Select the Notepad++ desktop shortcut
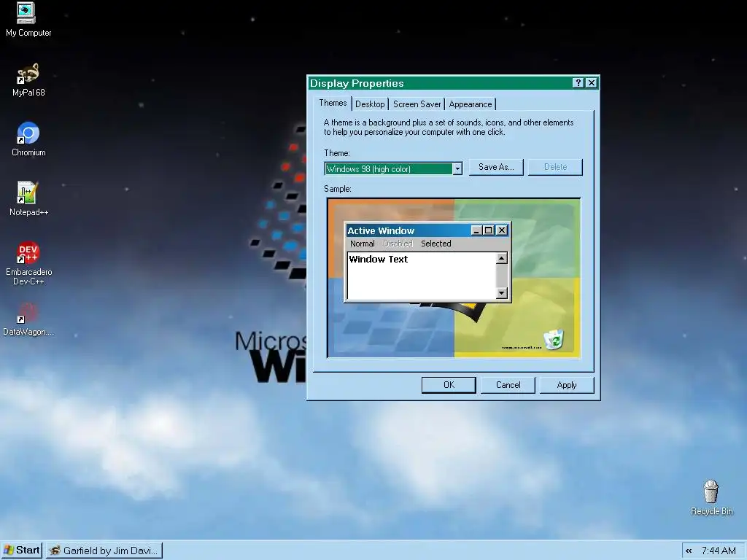This screenshot has width=747, height=560. (28, 199)
